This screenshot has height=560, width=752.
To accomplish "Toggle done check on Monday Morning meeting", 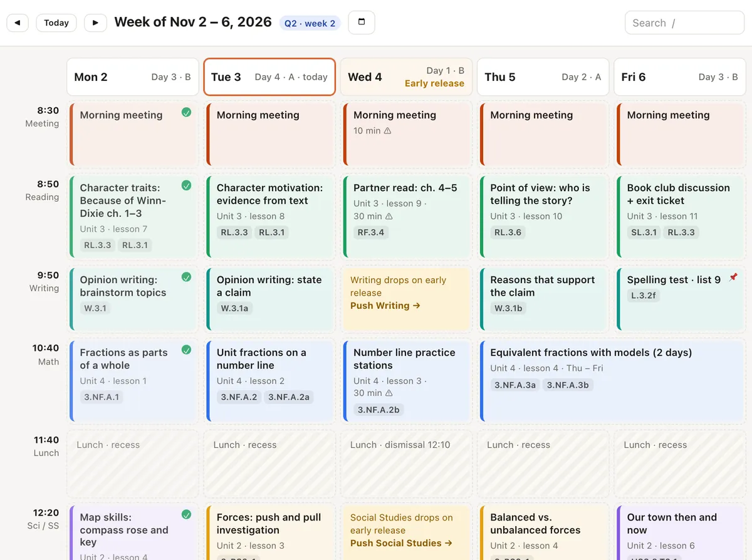I will tap(186, 113).
